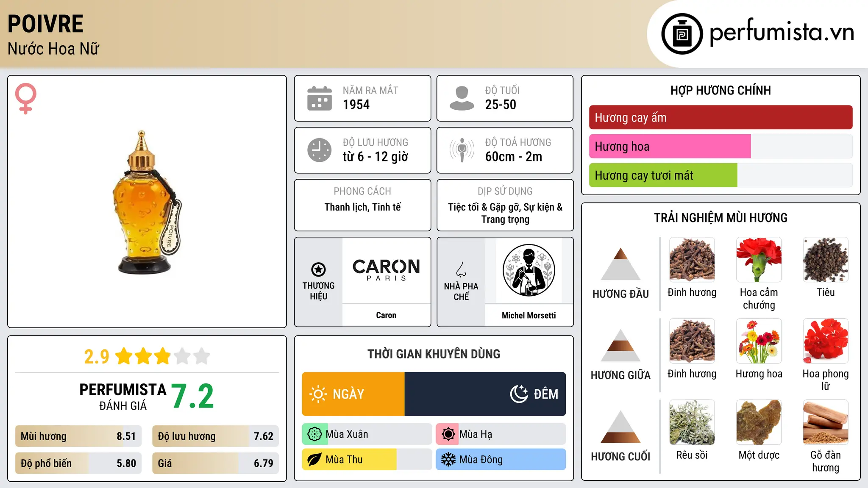Click the PHONG CÁCH label
This screenshot has height=488, width=868.
362,191
